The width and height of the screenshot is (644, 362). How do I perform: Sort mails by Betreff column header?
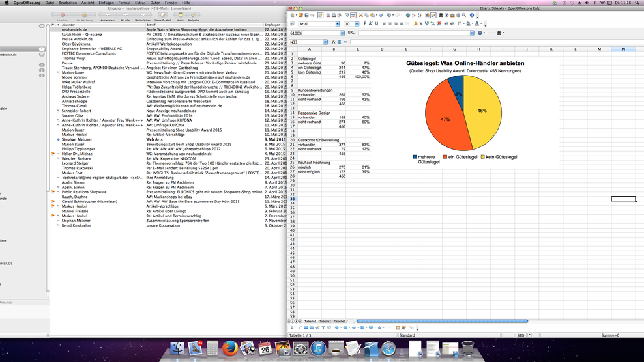pyautogui.click(x=204, y=25)
